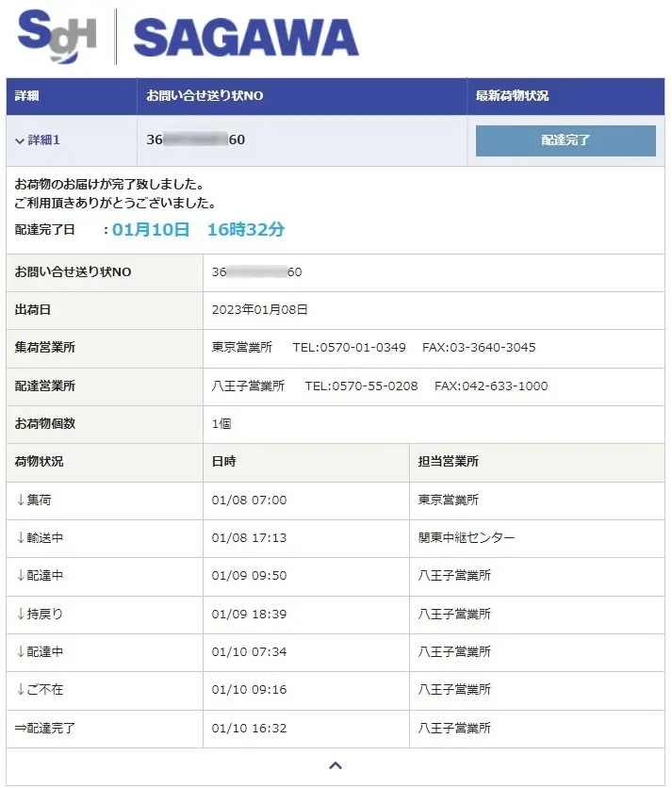Click the 関東中継センター office cell
This screenshot has height=788, width=672.
(467, 538)
